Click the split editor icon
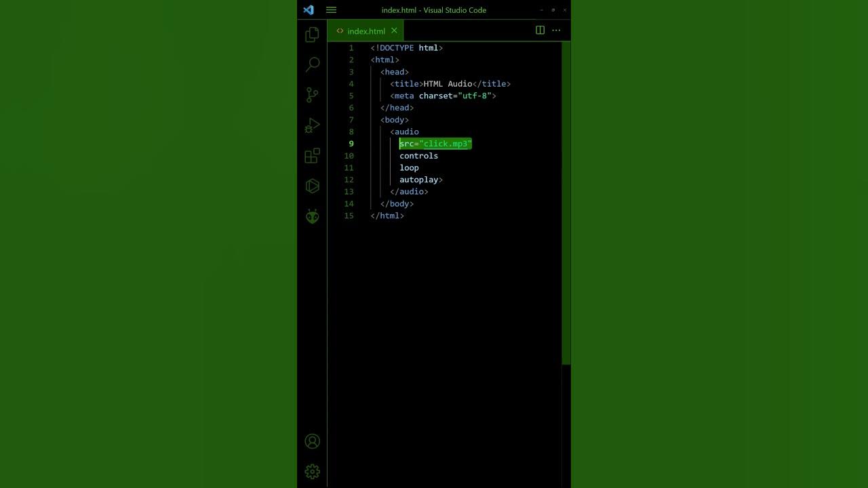The image size is (868, 488). point(540,30)
